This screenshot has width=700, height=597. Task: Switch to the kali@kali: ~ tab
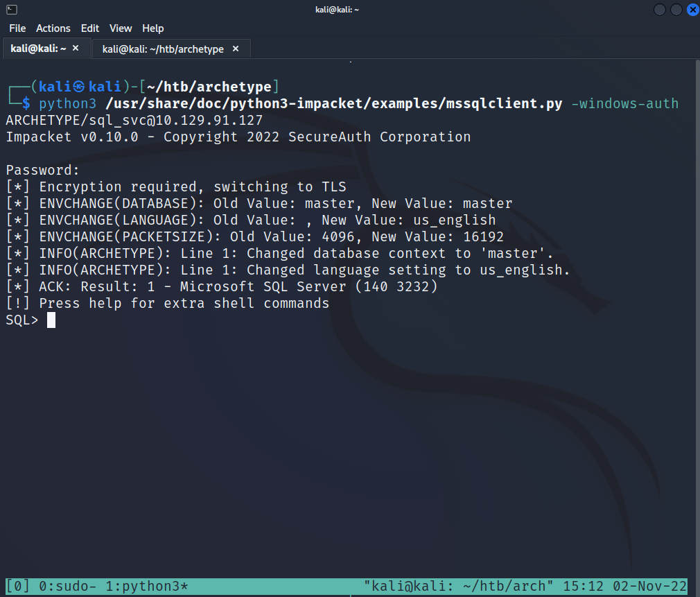[x=38, y=49]
